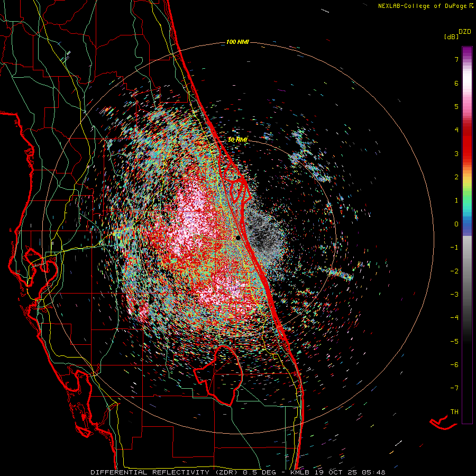476x476 pixels.
Task: Click the black KMLB radar site dot
Action: click(237, 237)
